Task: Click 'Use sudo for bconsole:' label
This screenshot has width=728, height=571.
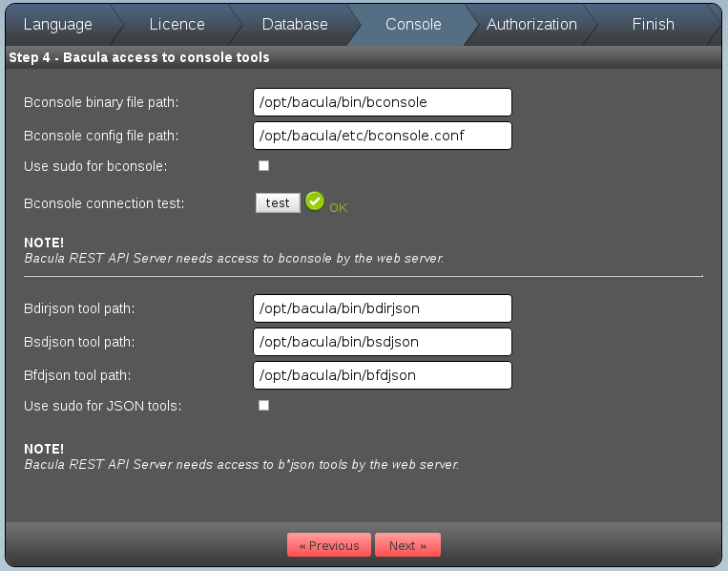Action: click(x=95, y=166)
